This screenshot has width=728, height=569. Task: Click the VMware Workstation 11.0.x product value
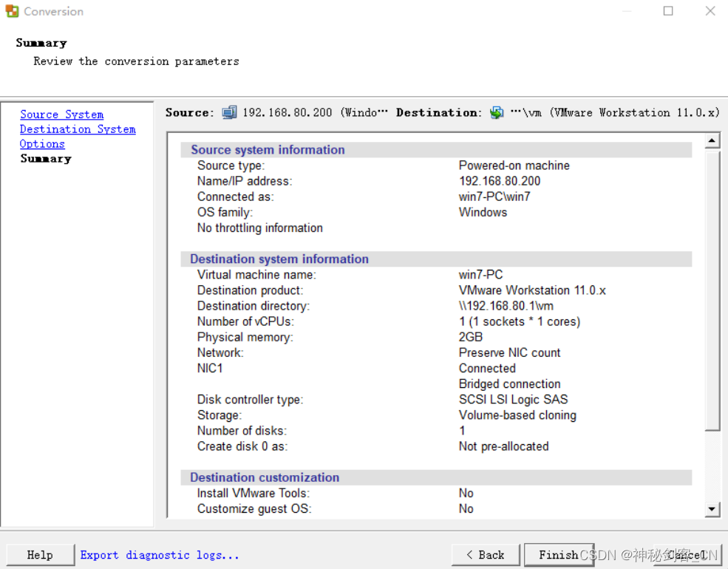tap(532, 290)
